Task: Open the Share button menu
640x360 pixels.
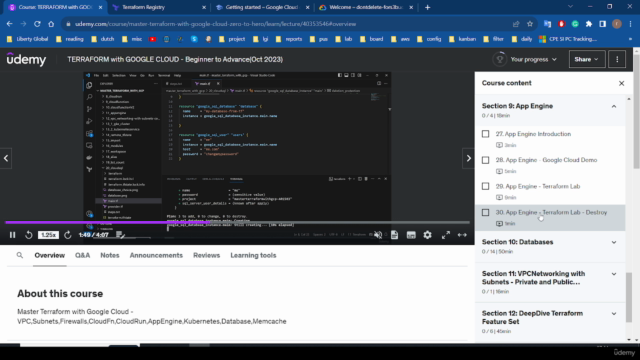Action: tap(587, 60)
